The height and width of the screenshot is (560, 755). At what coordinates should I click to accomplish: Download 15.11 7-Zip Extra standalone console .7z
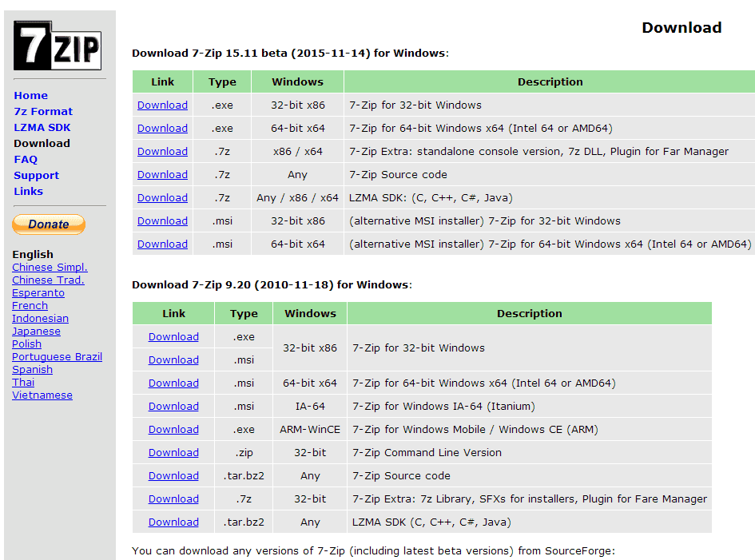[163, 151]
